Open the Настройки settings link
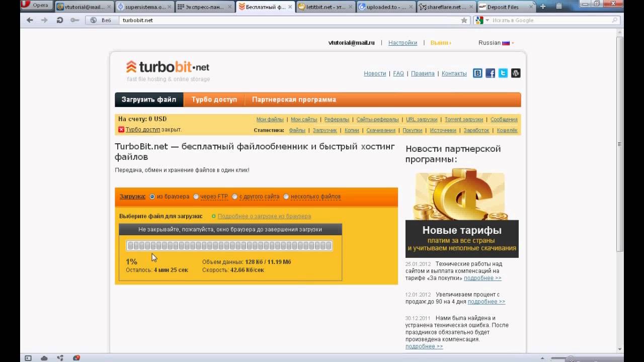Viewport: 644px width, 362px height. pyautogui.click(x=403, y=43)
